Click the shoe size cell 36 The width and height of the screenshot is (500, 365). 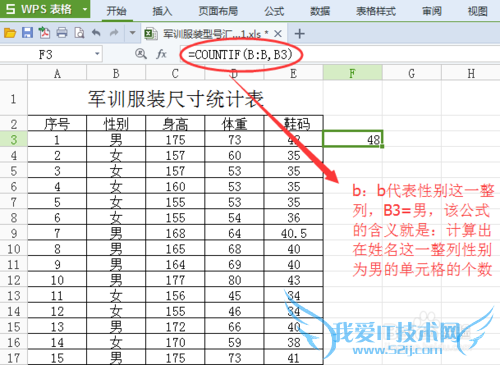(294, 217)
